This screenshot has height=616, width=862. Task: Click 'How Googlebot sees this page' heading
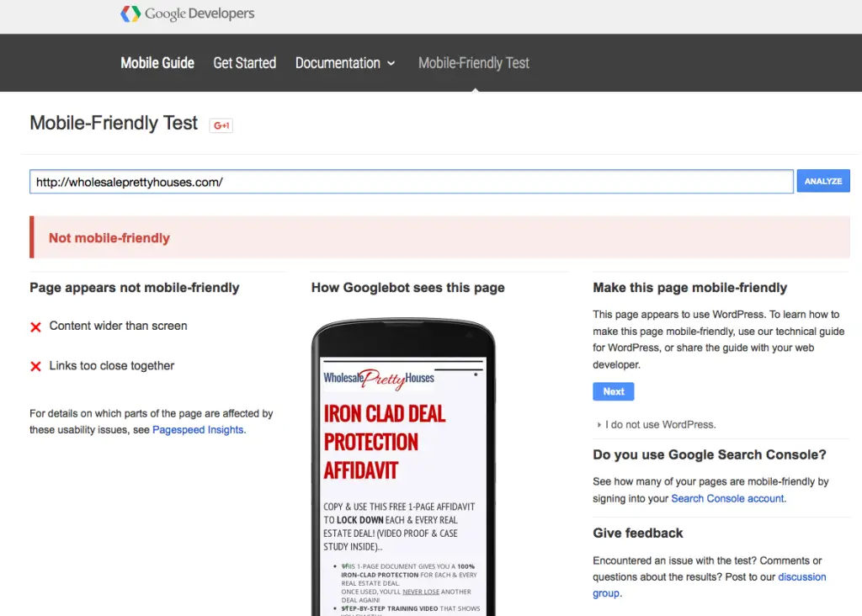pyautogui.click(x=408, y=288)
